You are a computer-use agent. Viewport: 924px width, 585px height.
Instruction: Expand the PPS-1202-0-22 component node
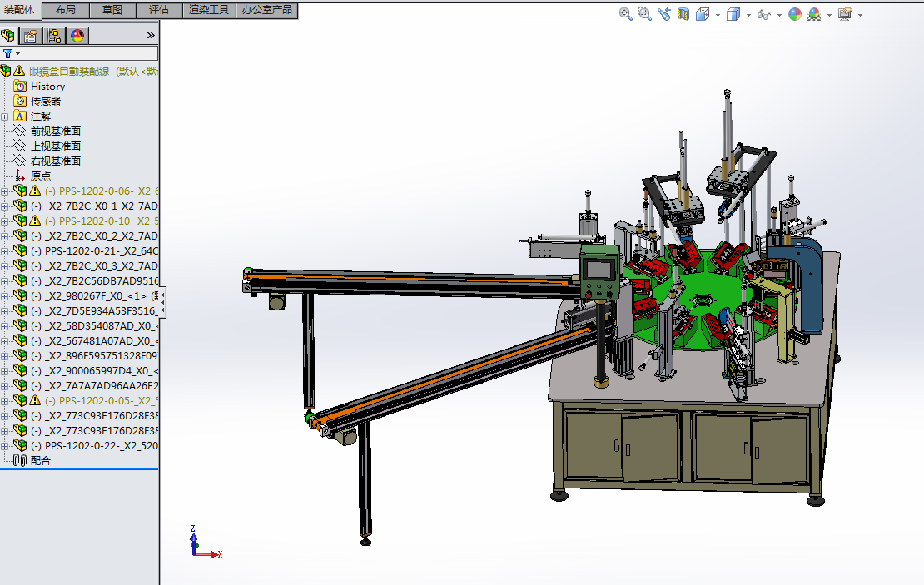coord(5,446)
